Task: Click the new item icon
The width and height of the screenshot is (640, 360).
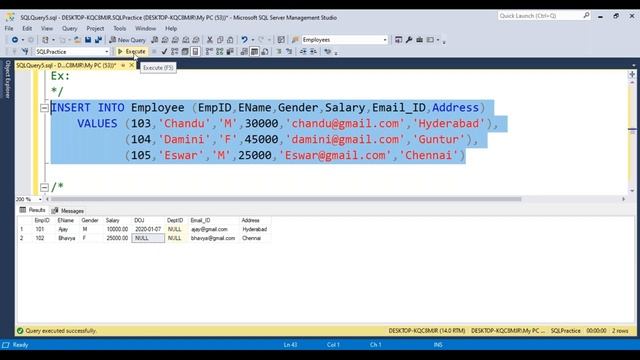Action: 45,40
